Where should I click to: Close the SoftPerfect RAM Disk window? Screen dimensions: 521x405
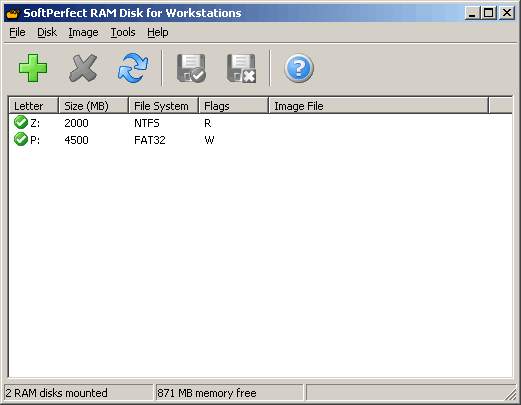tap(507, 13)
